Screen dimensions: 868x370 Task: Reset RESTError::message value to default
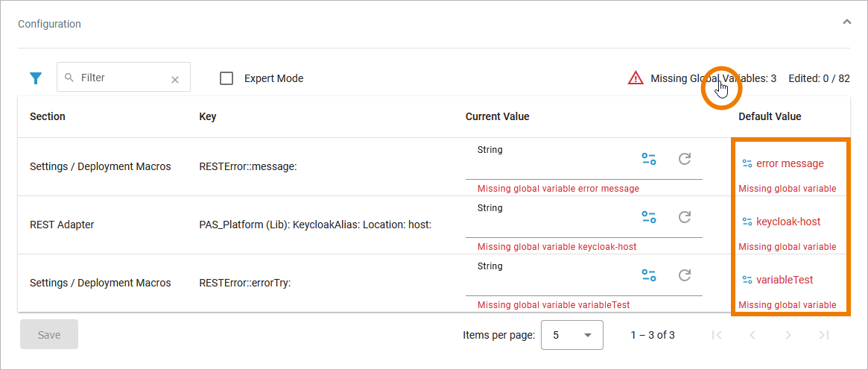point(684,159)
